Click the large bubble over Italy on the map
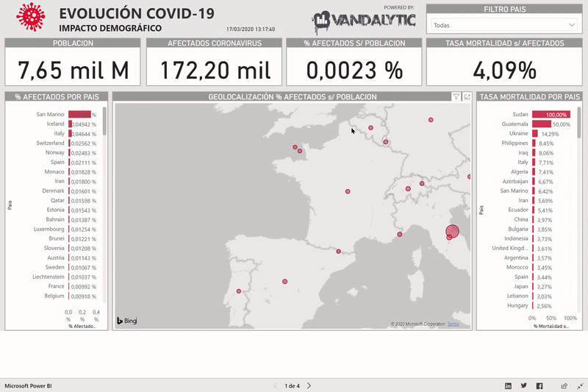The height and width of the screenshot is (392, 588). (x=452, y=231)
